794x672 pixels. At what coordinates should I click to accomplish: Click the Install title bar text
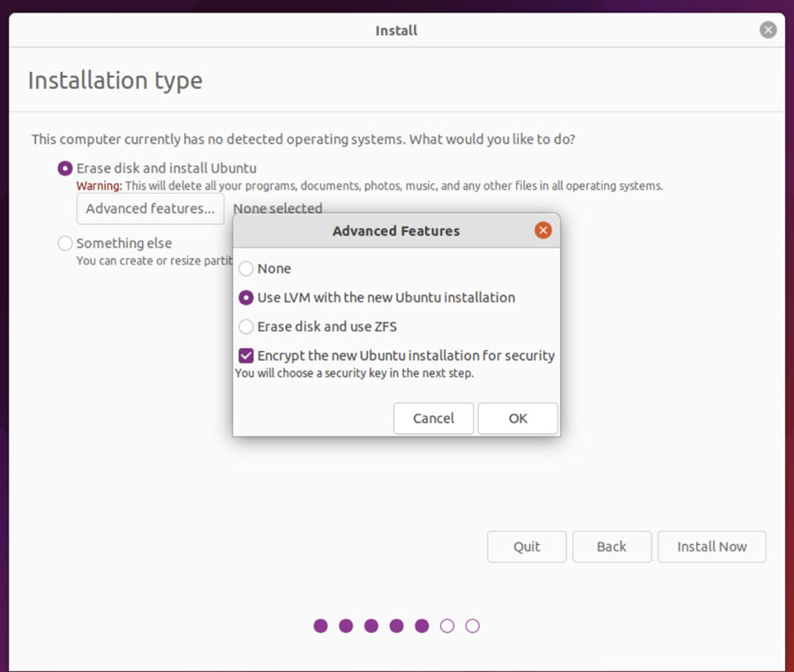coord(396,29)
